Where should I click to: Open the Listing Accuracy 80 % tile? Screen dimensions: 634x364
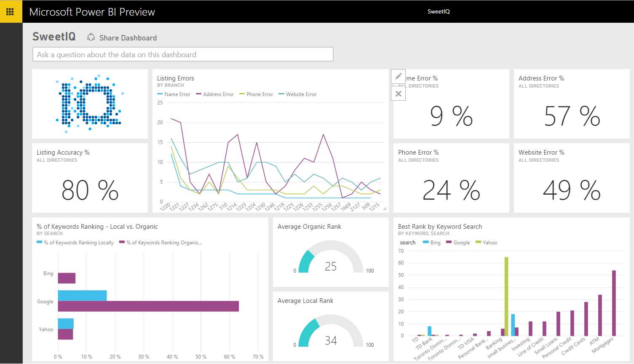90,178
